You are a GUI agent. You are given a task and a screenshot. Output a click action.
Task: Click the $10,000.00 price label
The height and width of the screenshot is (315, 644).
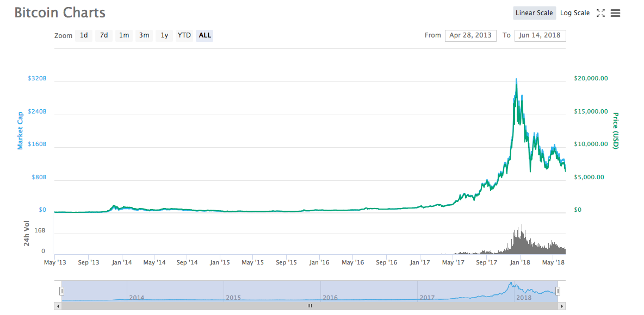click(591, 144)
